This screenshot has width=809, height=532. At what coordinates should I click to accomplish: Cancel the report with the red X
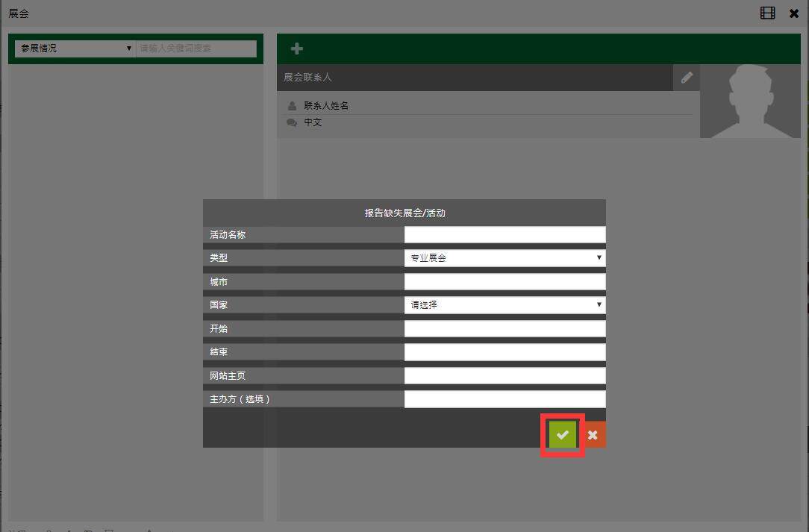click(593, 435)
